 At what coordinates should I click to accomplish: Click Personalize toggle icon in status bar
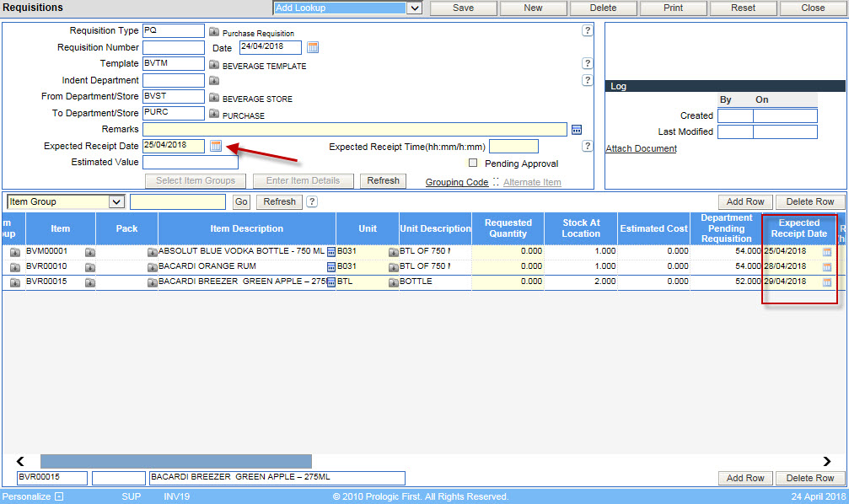[x=59, y=496]
